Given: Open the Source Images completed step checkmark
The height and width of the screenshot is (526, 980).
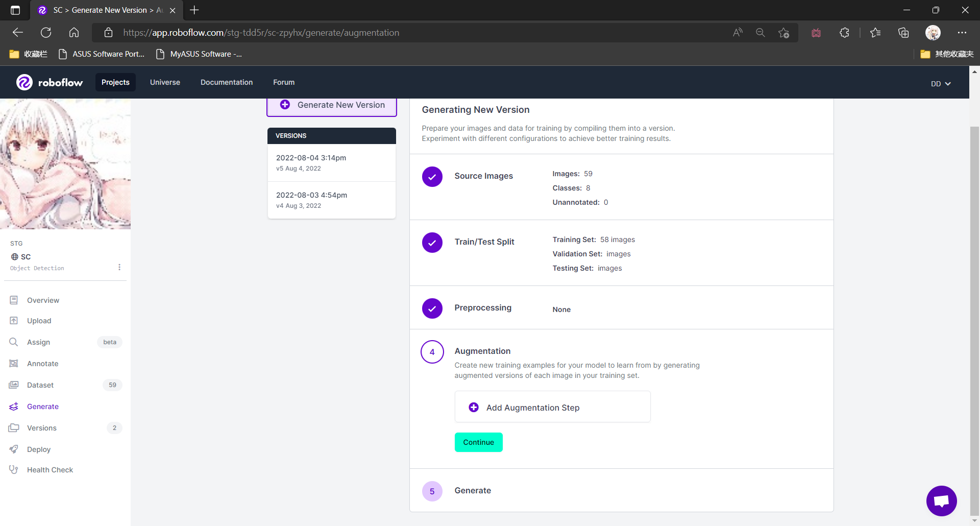Looking at the screenshot, I should tap(432, 177).
